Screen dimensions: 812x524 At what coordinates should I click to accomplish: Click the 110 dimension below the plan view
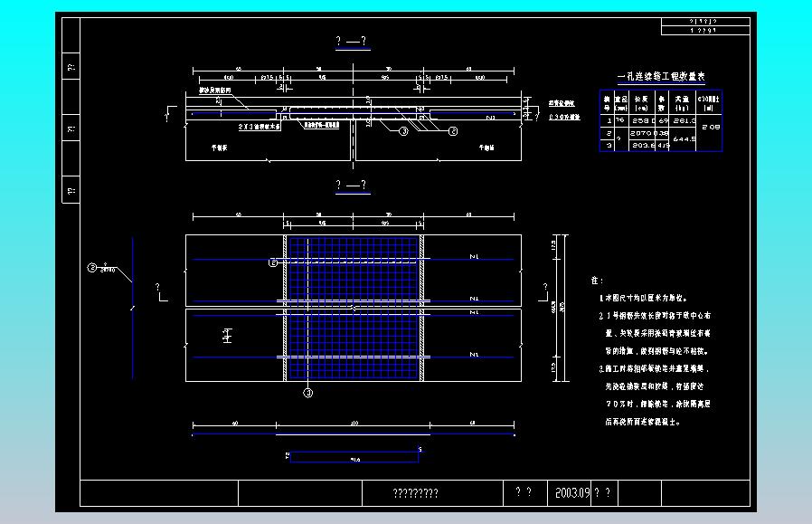click(x=354, y=423)
